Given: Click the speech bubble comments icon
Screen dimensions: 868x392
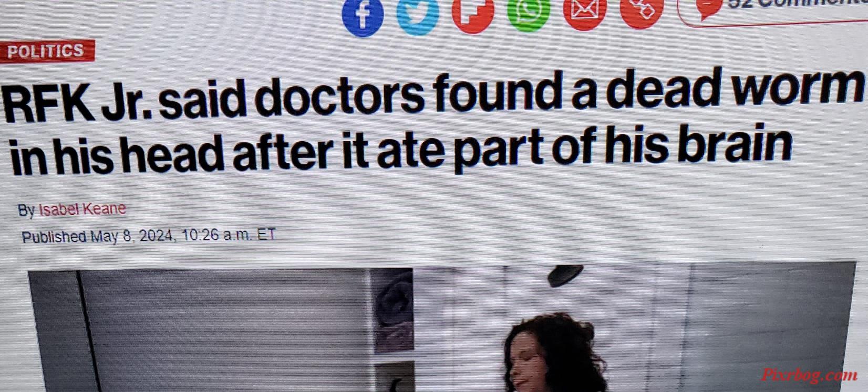Looking at the screenshot, I should [709, 8].
